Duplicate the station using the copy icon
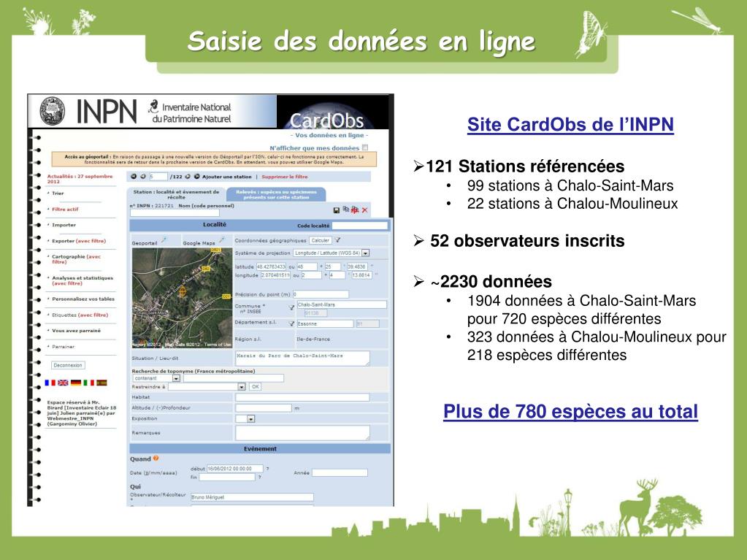 [x=346, y=210]
